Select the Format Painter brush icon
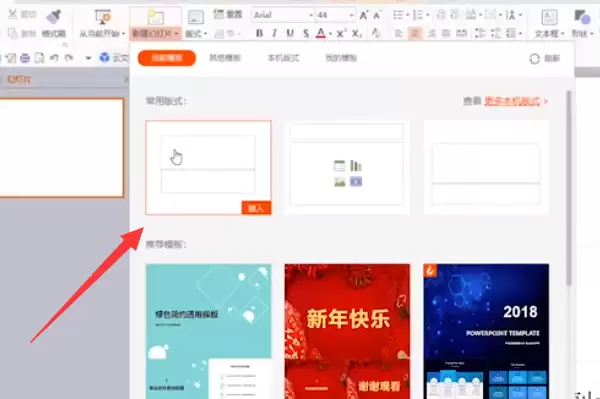The image size is (600, 399). point(54,17)
